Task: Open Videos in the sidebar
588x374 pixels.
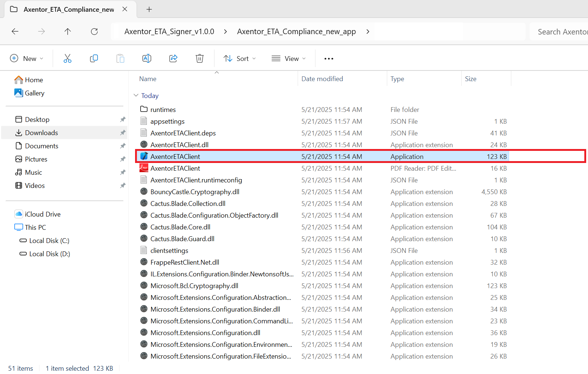Action: tap(35, 185)
